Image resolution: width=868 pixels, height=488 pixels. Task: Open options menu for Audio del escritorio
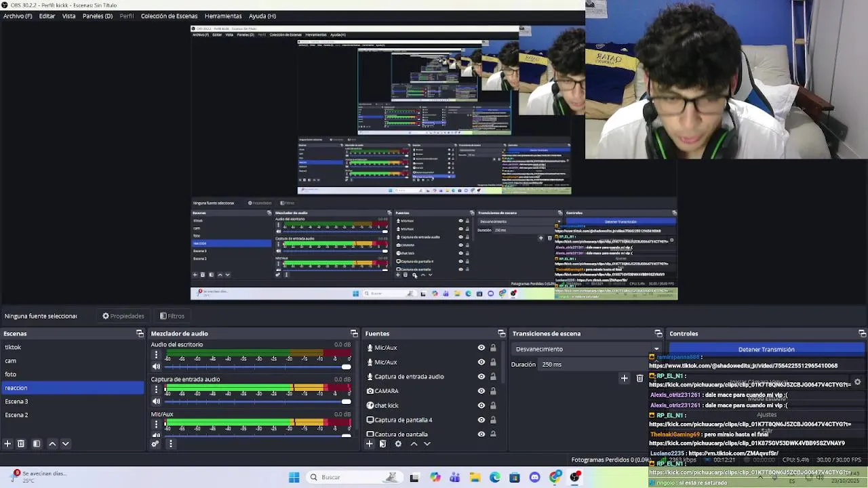point(156,355)
